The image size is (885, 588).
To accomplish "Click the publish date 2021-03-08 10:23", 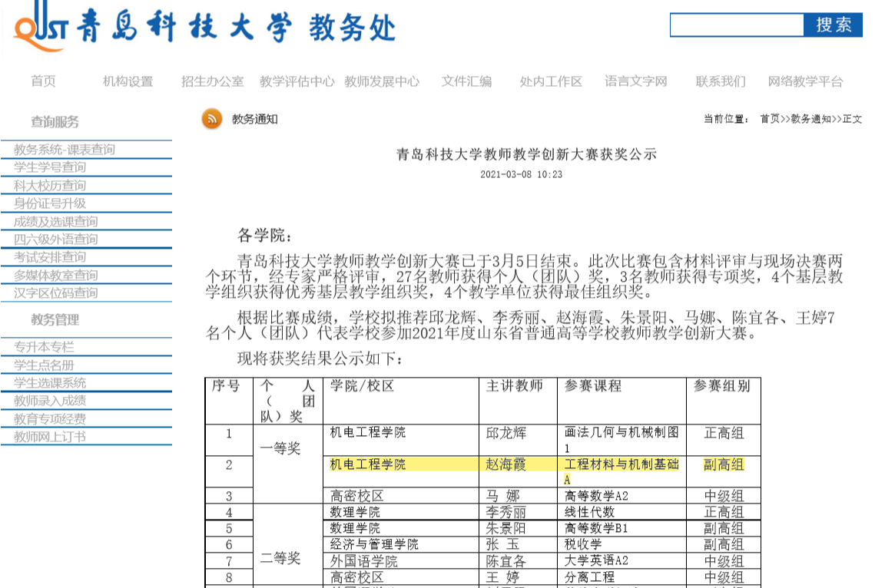I will click(x=521, y=174).
